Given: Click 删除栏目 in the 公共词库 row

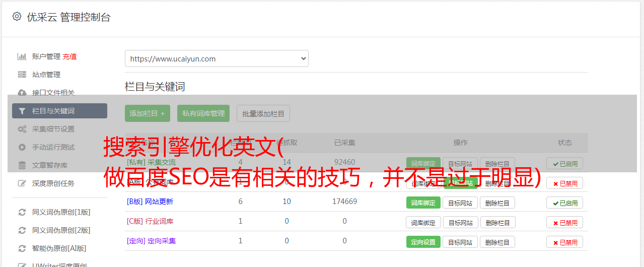Looking at the screenshot, I should [x=497, y=183].
